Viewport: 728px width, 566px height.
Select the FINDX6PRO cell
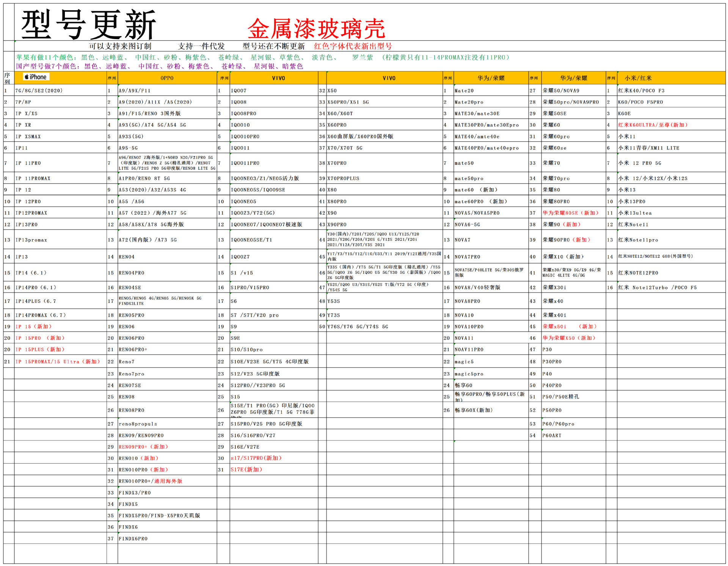click(x=133, y=539)
